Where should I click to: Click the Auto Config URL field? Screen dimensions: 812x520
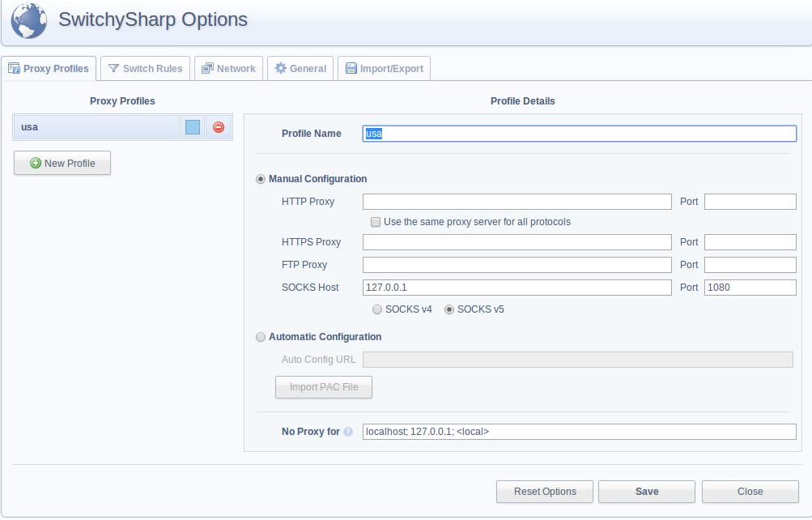click(578, 360)
